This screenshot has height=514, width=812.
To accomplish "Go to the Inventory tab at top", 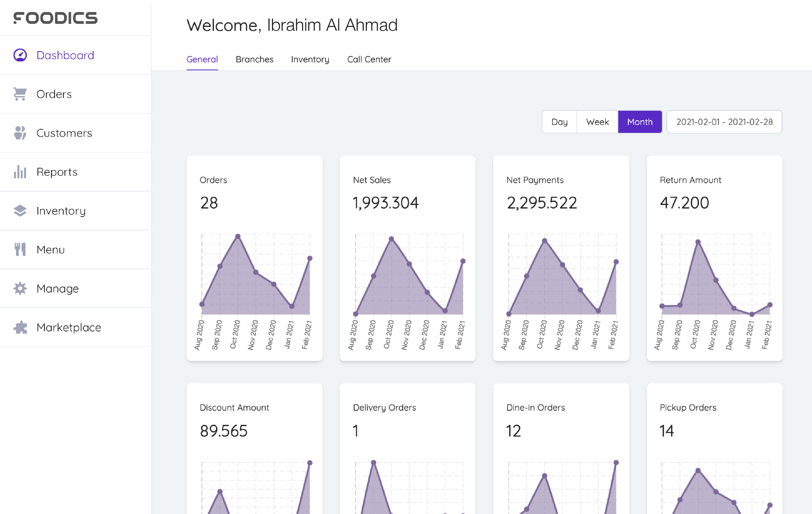I will 310,59.
